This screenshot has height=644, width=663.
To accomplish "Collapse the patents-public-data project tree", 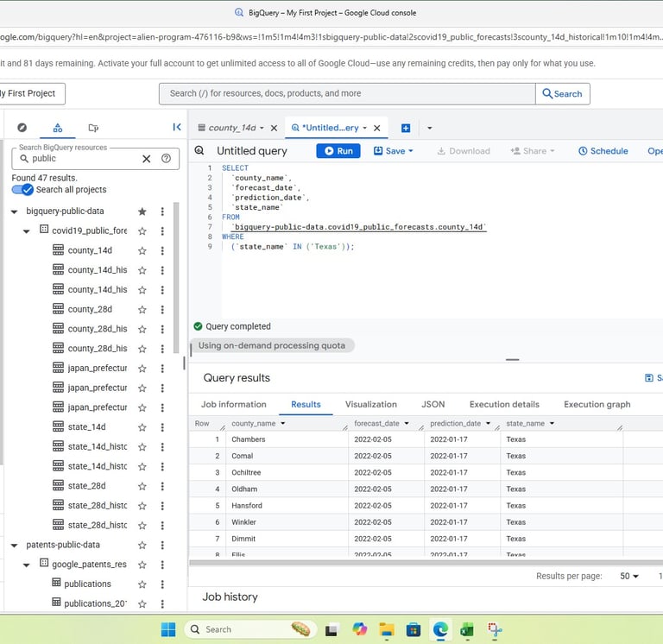I will pyautogui.click(x=14, y=545).
